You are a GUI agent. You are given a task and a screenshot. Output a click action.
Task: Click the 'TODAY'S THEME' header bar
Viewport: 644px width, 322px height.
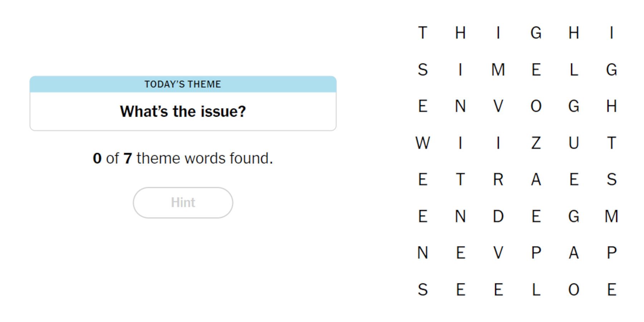point(183,84)
